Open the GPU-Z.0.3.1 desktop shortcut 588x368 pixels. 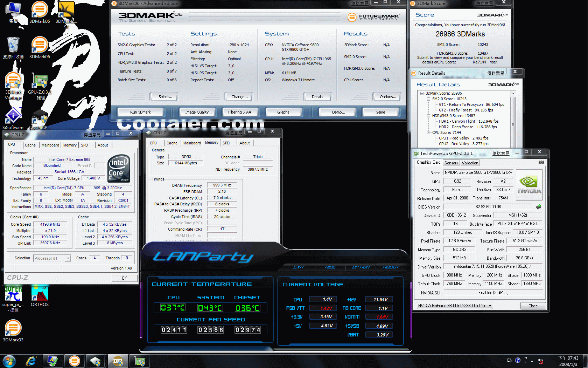(x=40, y=87)
